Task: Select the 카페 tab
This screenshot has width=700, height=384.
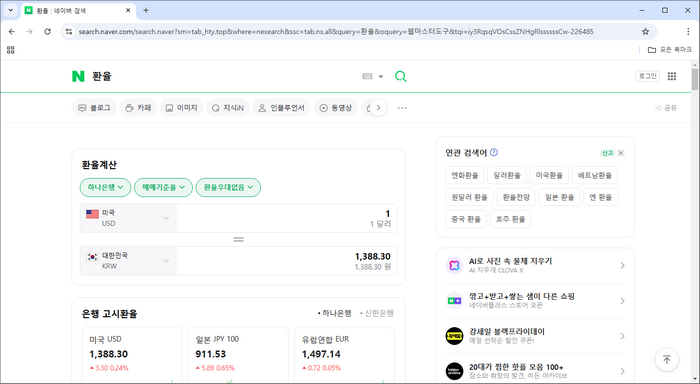Action: point(138,108)
